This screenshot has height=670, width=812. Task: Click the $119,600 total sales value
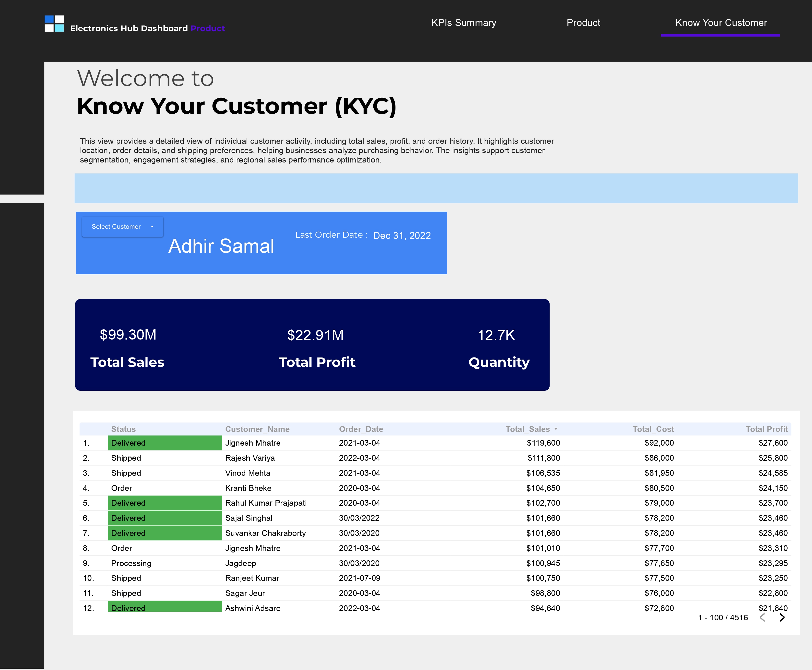(x=543, y=443)
